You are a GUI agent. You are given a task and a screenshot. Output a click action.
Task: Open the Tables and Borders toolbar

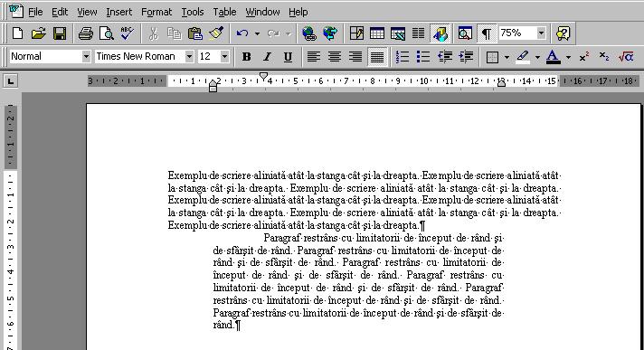[356, 33]
